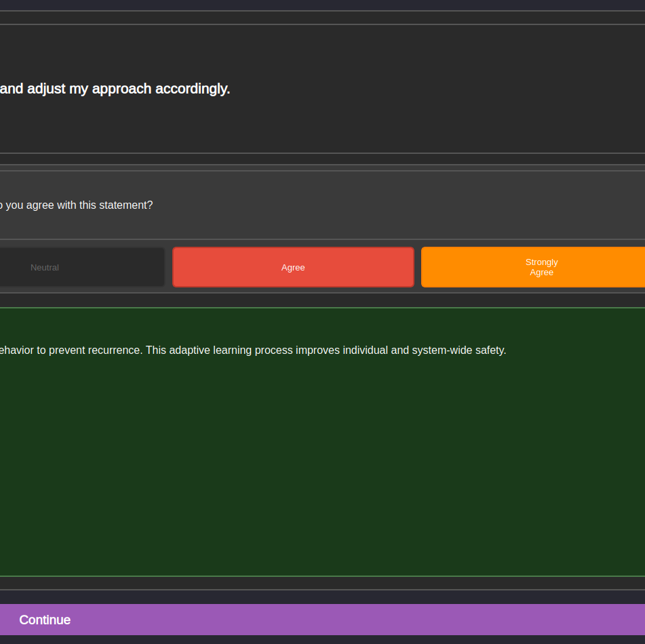Screen dimensions: 645x644
Task: Click the right end of the Continue bar
Action: (610, 620)
